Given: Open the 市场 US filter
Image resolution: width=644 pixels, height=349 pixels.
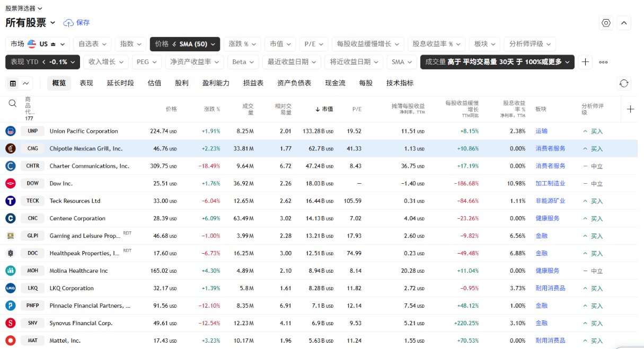Looking at the screenshot, I should [38, 44].
